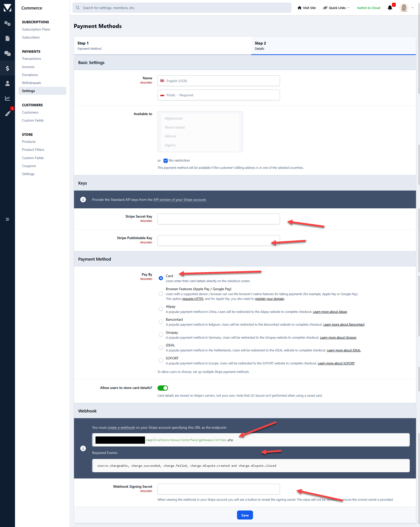
Task: Expand the Quick Links dropdown
Action: point(336,8)
